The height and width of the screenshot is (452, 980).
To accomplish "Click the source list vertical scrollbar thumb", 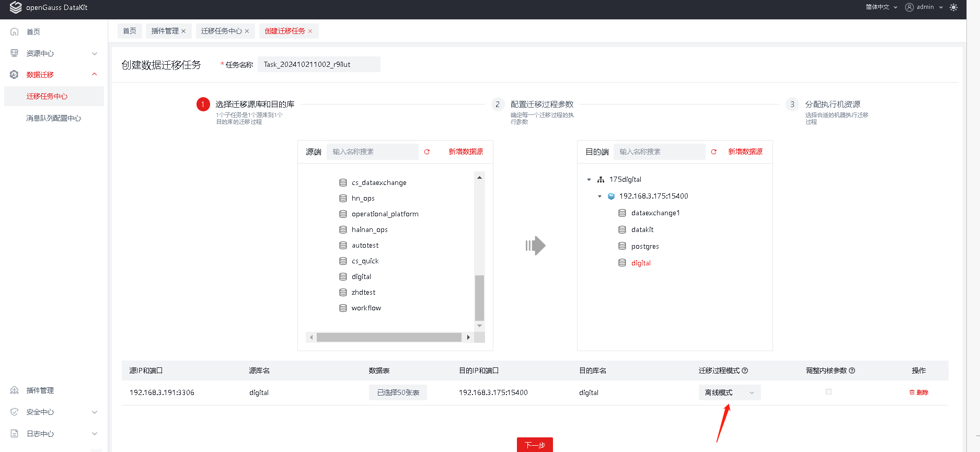I will tap(479, 297).
